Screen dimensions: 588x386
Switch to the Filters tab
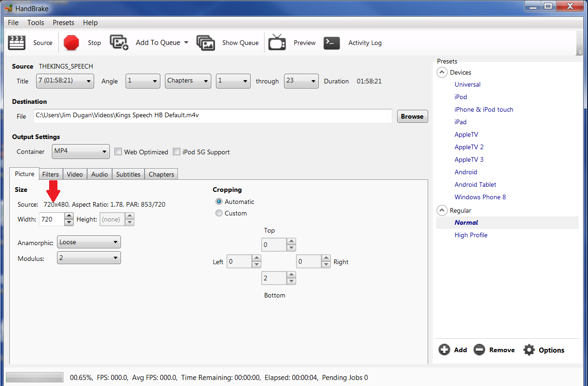tap(51, 174)
